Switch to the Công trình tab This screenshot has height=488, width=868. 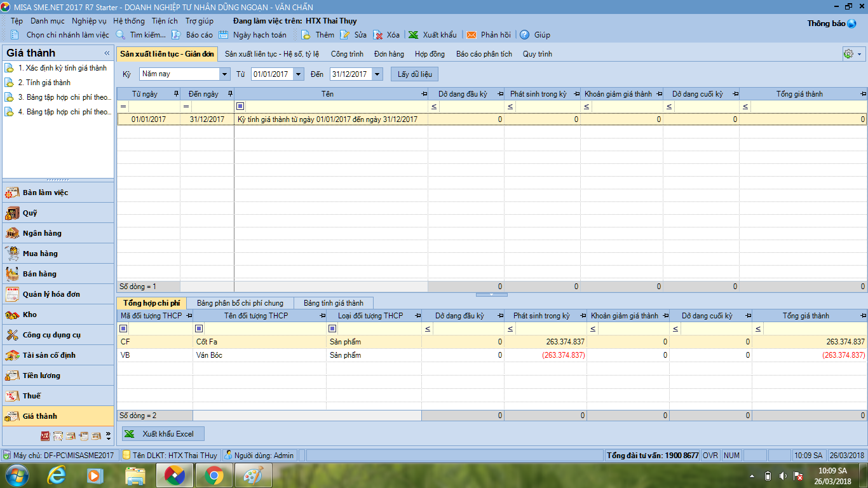point(347,54)
